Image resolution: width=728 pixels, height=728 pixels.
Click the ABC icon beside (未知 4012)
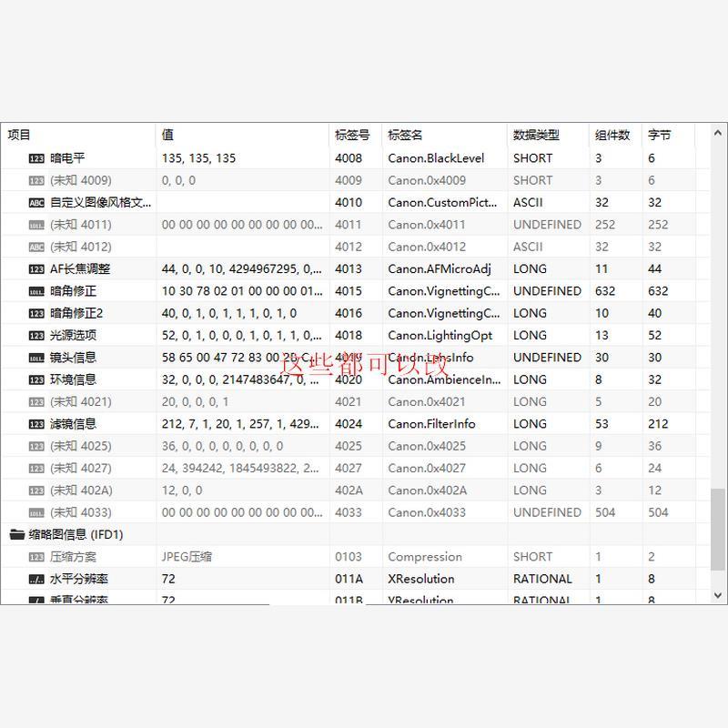click(x=36, y=247)
